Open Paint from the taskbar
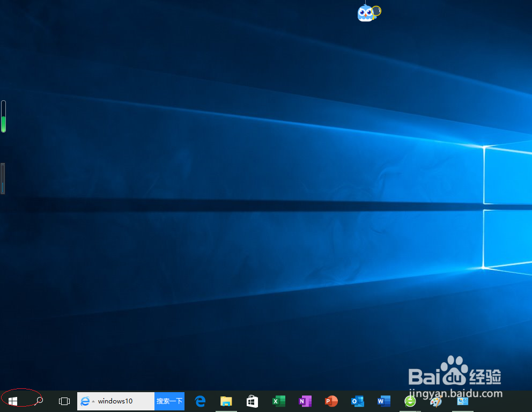The image size is (532, 412). coord(435,401)
